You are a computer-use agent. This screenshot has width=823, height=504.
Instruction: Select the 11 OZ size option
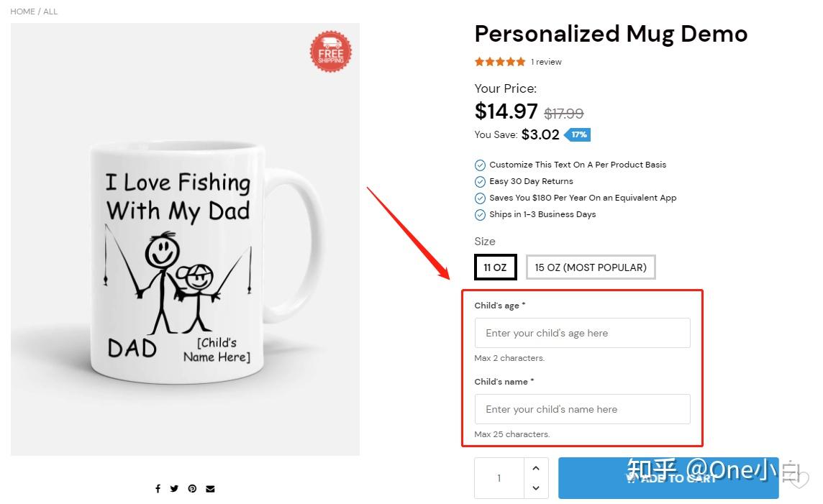coord(495,267)
